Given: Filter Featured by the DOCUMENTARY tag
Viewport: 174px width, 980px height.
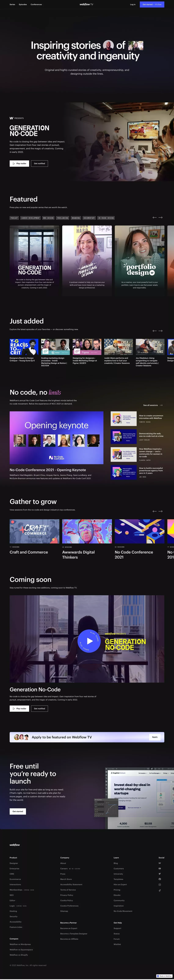Looking at the screenshot, I should (x=89, y=218).
